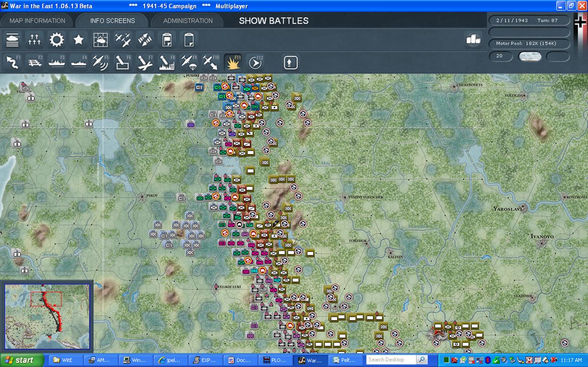Open the air doctrine planes icon
Screen dimensions: 588x367
(x=123, y=40)
